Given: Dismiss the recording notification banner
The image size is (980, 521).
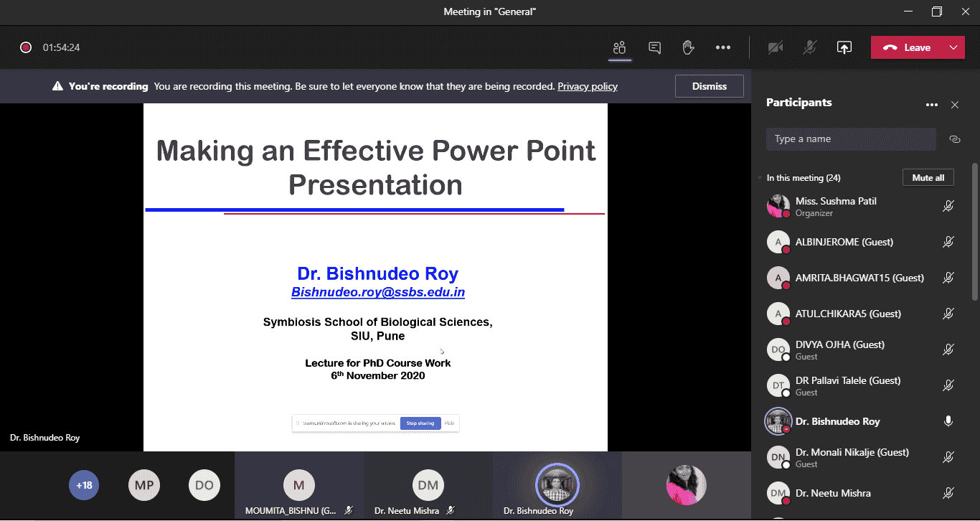Looking at the screenshot, I should (710, 86).
